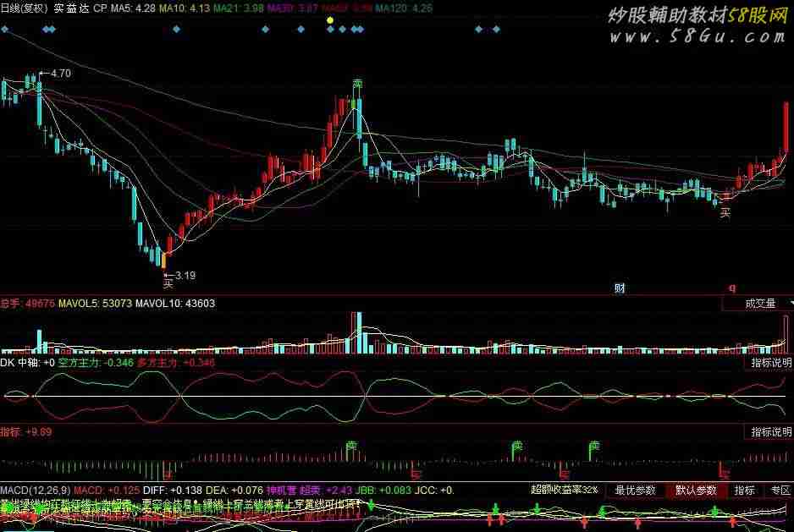Screen dimensions: 794x532
Task: Click the stock name 实益达
Action: [71, 8]
